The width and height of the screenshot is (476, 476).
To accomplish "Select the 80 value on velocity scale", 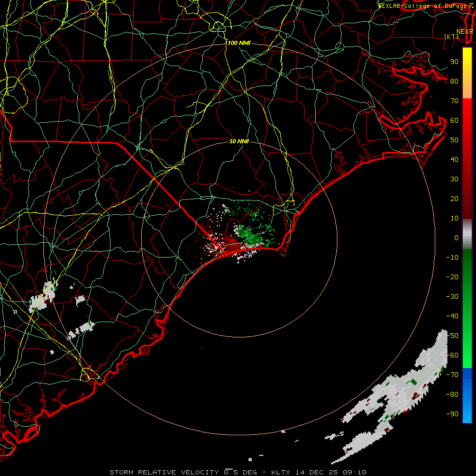I will tap(454, 81).
